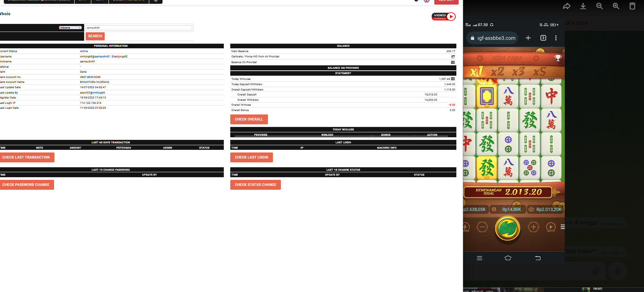Image resolution: width=644 pixels, height=292 pixels.
Task: Click the CHECK STATUS CHANGE button
Action: (x=255, y=185)
